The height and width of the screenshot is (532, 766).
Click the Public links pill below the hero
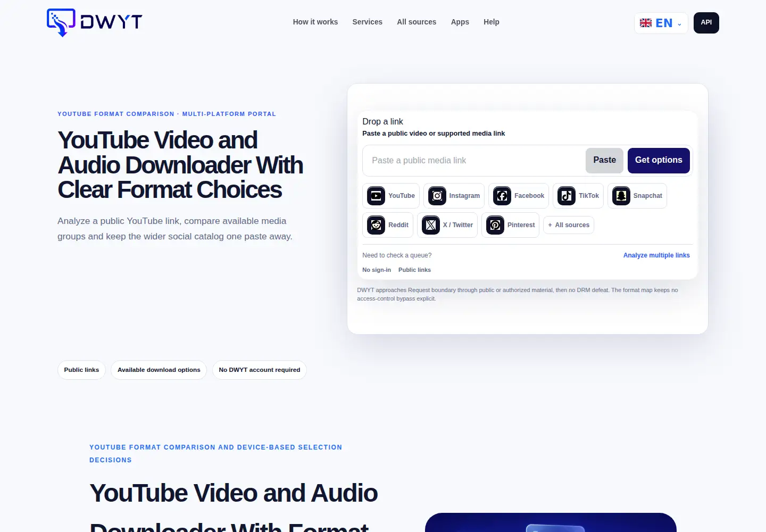click(81, 370)
